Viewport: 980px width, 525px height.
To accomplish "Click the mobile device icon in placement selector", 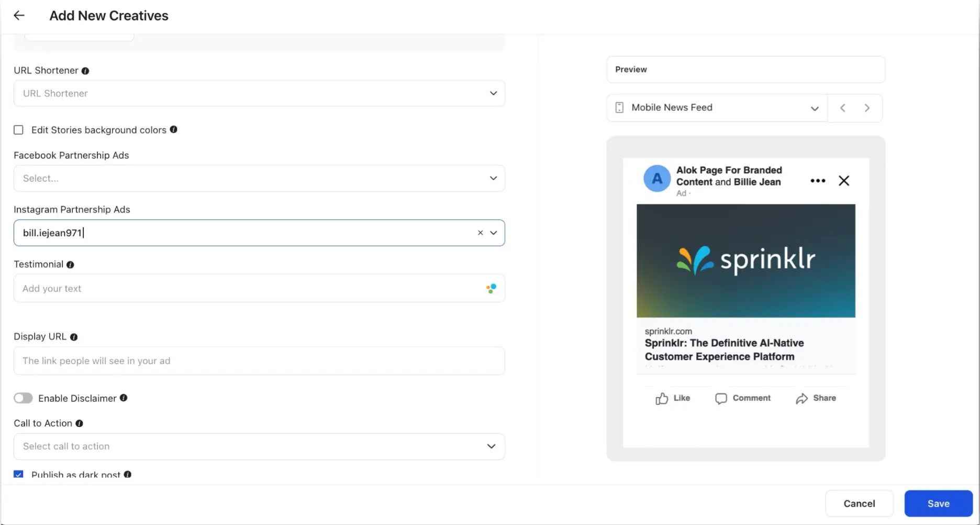I will coord(619,107).
